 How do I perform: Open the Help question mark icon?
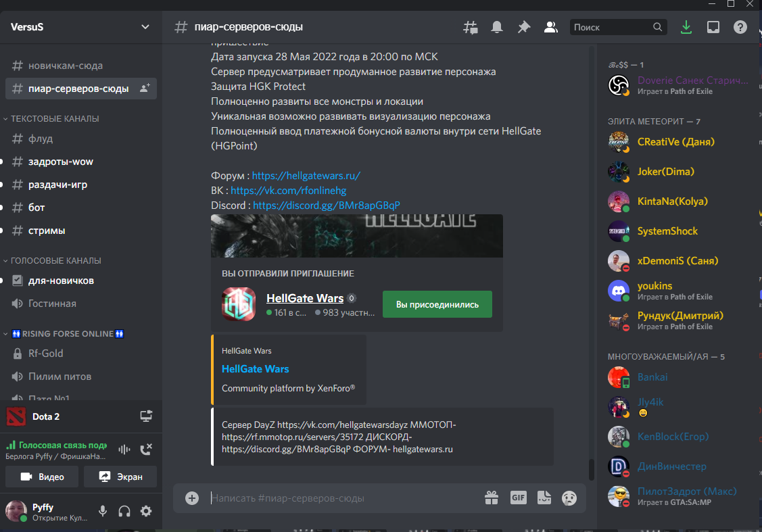tap(740, 27)
